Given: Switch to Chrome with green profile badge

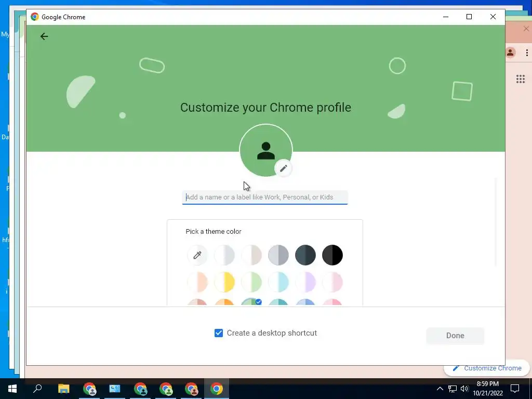Looking at the screenshot, I should point(166,389).
